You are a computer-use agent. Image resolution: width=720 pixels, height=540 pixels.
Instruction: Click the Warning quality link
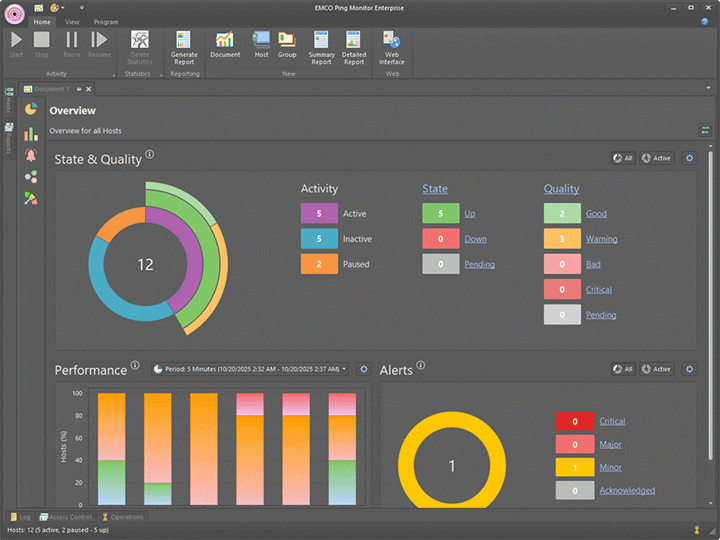(601, 239)
